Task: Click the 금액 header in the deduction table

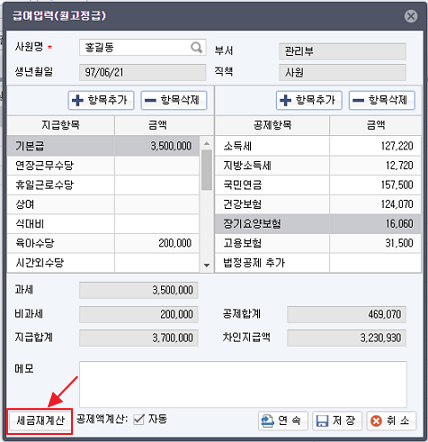Action: (375, 125)
